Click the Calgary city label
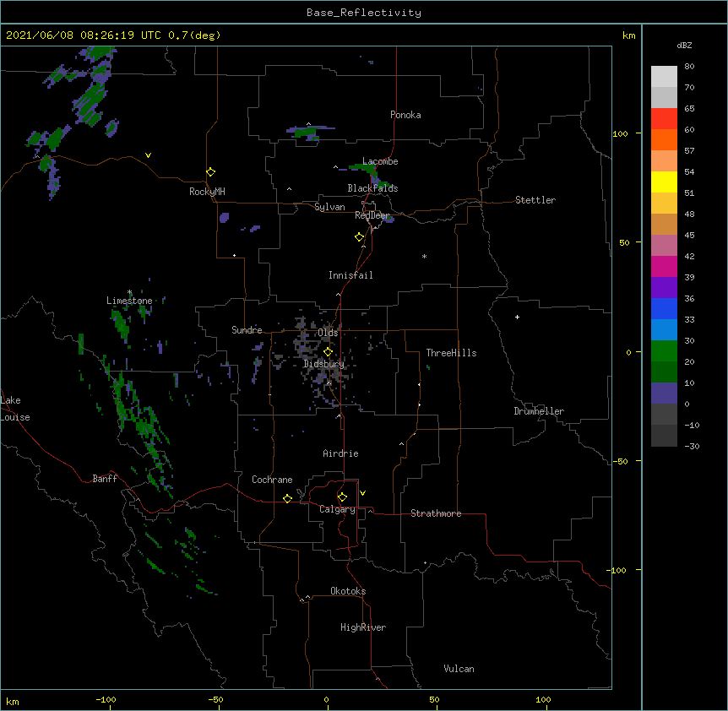 click(x=337, y=509)
